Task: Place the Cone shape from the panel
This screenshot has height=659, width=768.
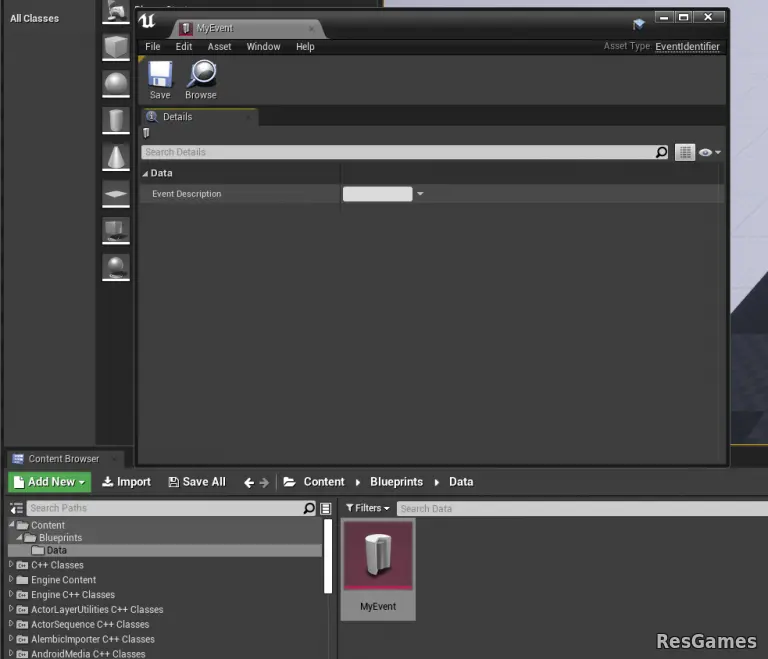Action: pyautogui.click(x=116, y=157)
